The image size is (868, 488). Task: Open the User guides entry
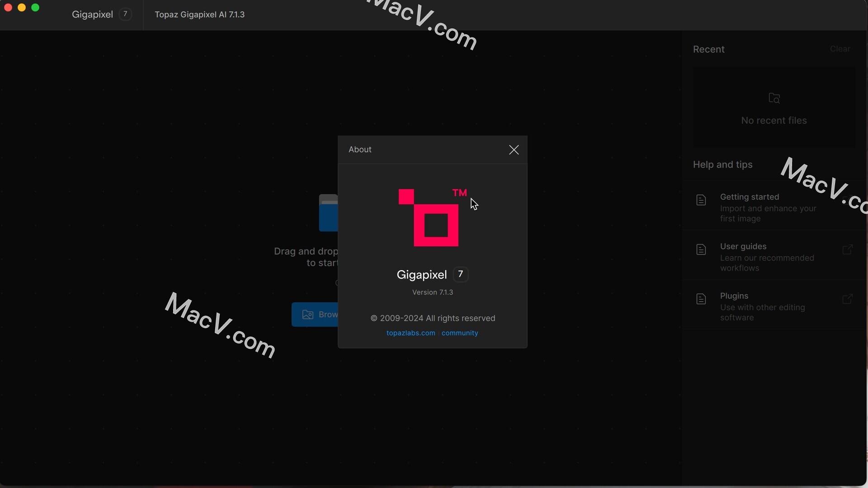point(743,247)
